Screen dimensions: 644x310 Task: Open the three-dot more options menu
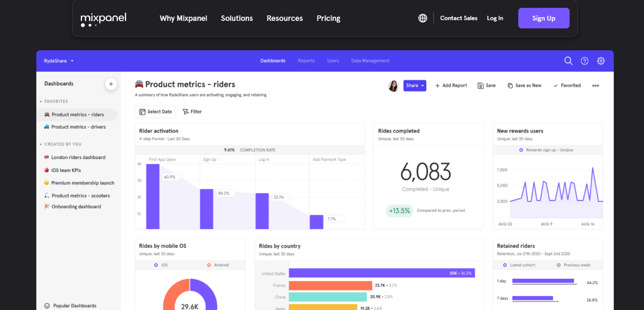595,86
